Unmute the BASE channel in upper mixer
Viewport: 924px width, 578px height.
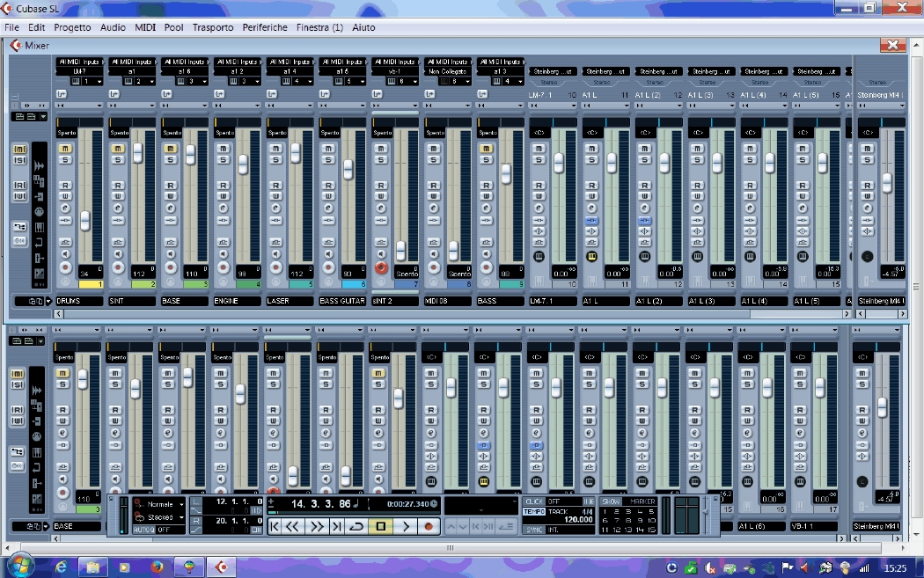[171, 149]
